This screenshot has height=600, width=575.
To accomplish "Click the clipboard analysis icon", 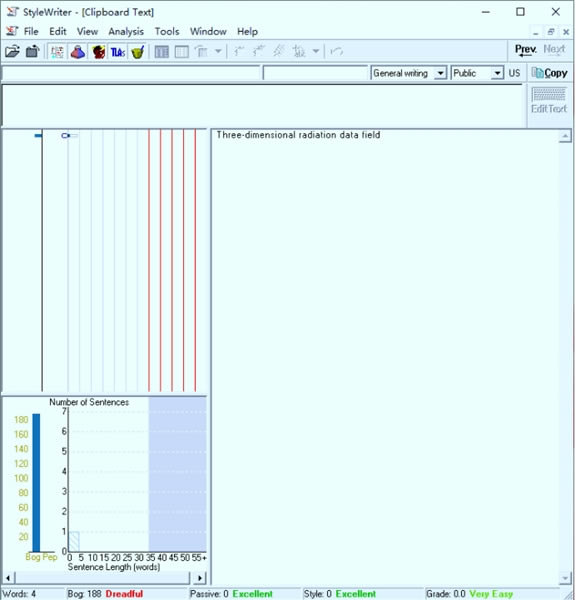I will [x=33, y=51].
